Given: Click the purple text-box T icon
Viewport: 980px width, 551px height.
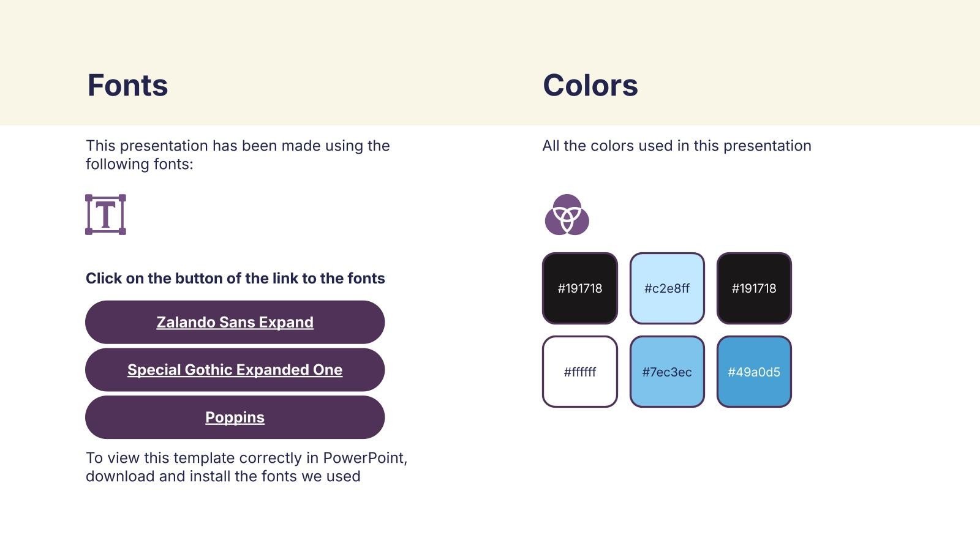Looking at the screenshot, I should 105,215.
